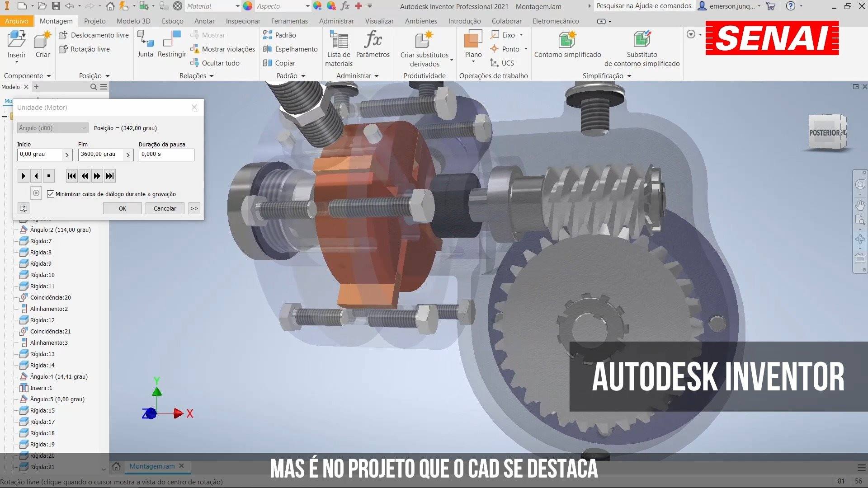Switch to the Ferramentas tab
The image size is (868, 488).
[x=289, y=21]
